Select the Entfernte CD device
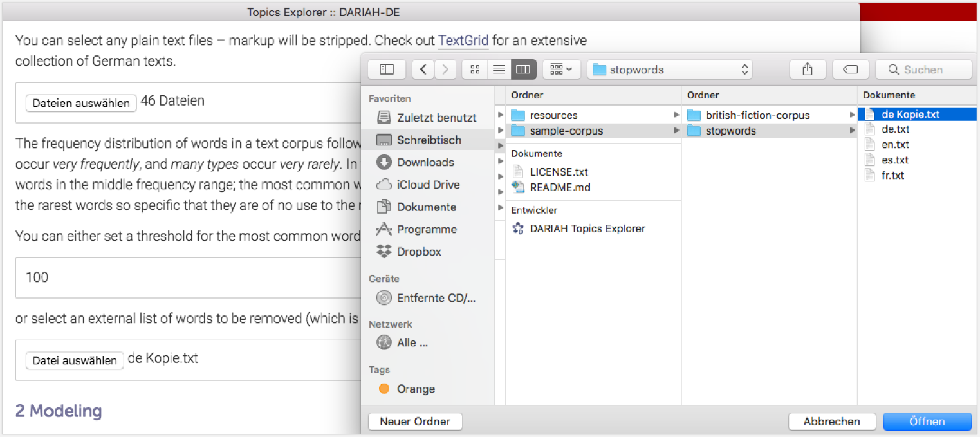980x437 pixels. [x=427, y=298]
